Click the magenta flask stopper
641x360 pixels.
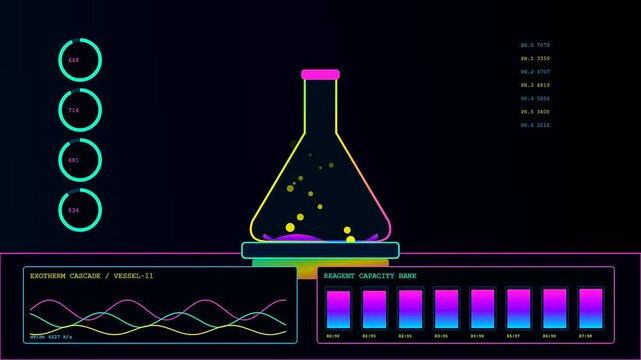320,74
